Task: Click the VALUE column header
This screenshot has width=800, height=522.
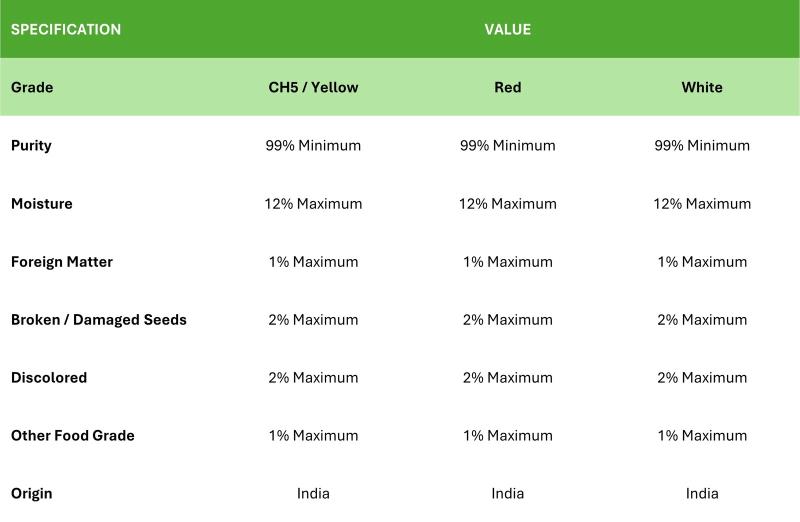Action: (x=508, y=30)
